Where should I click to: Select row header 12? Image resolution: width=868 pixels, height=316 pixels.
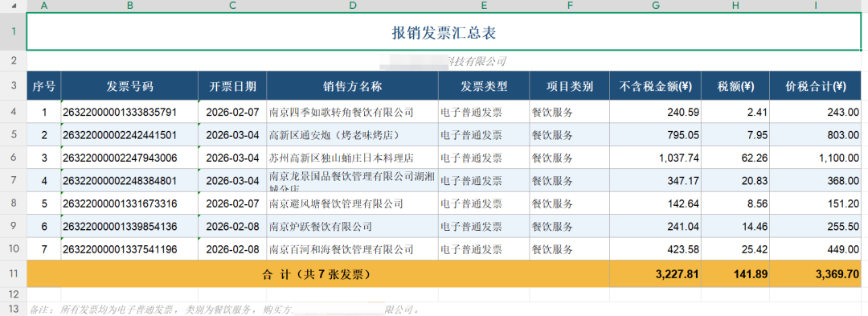point(14,293)
